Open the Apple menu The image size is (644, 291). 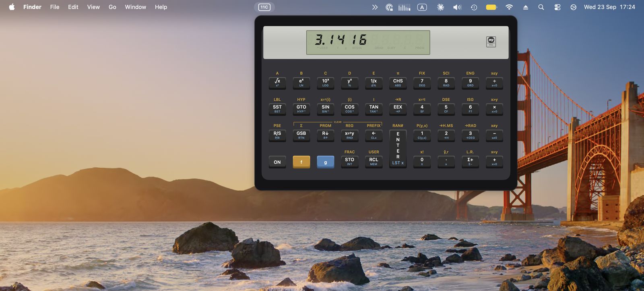(x=12, y=7)
